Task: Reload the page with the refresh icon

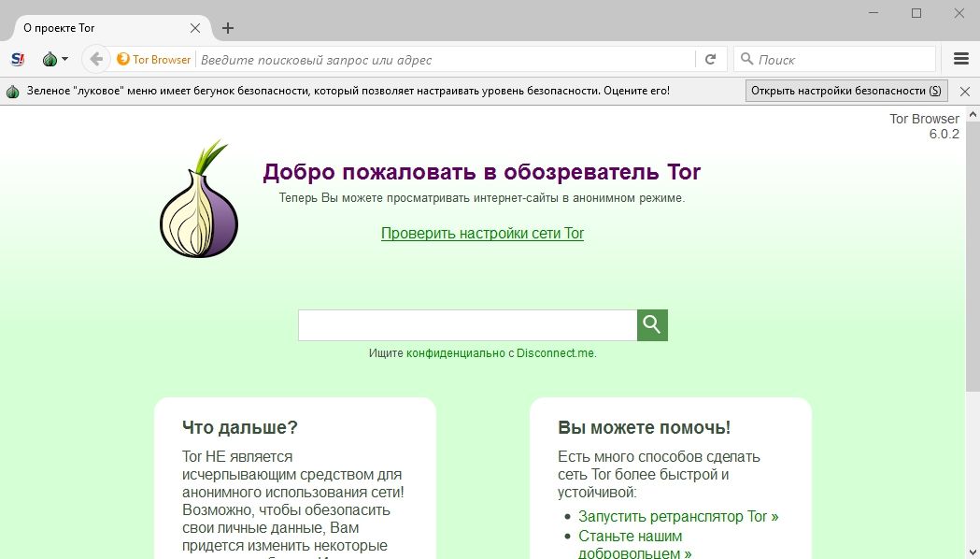Action: (711, 60)
